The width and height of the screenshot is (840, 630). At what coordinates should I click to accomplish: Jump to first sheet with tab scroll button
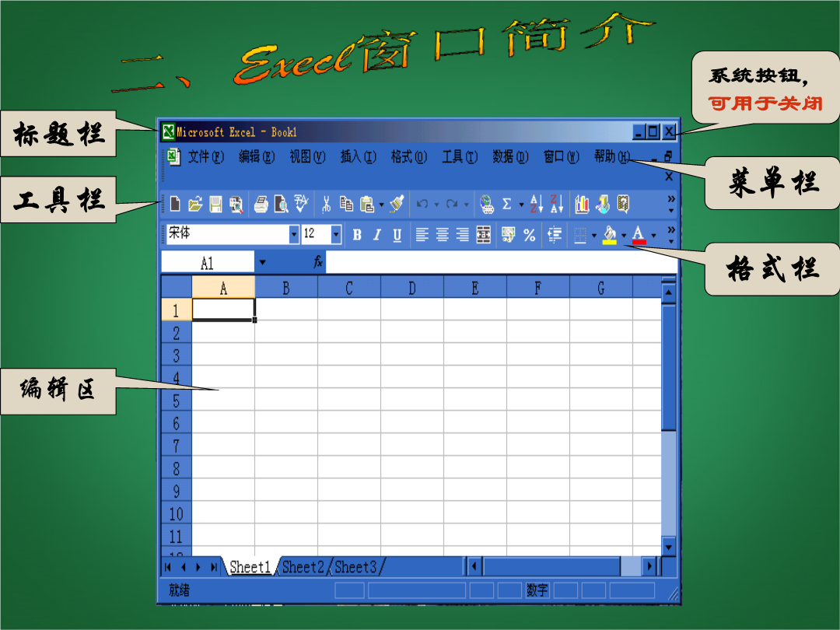(x=168, y=567)
